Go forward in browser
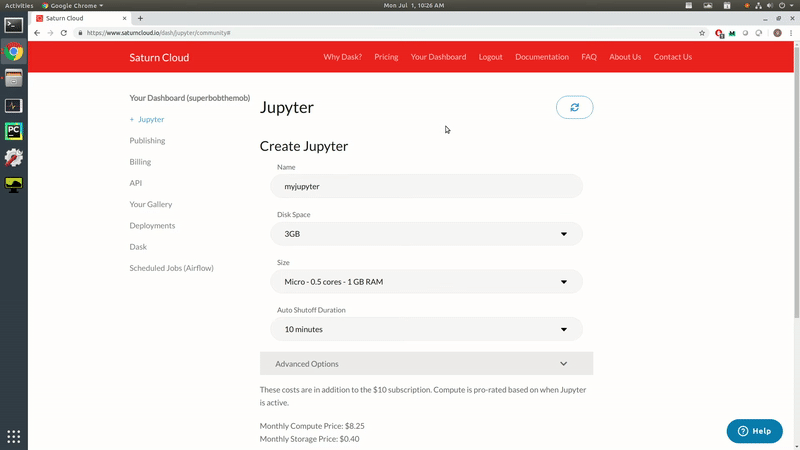Screen dimensions: 800x450 click(x=50, y=33)
